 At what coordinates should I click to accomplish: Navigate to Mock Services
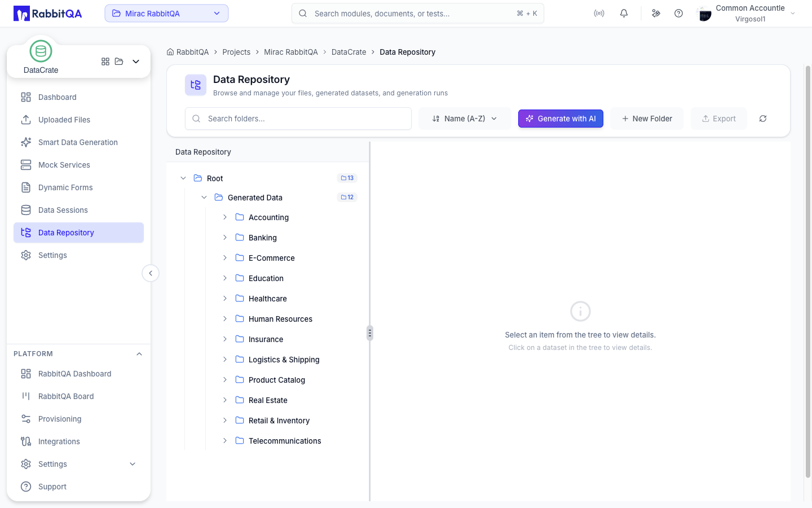coord(78,165)
